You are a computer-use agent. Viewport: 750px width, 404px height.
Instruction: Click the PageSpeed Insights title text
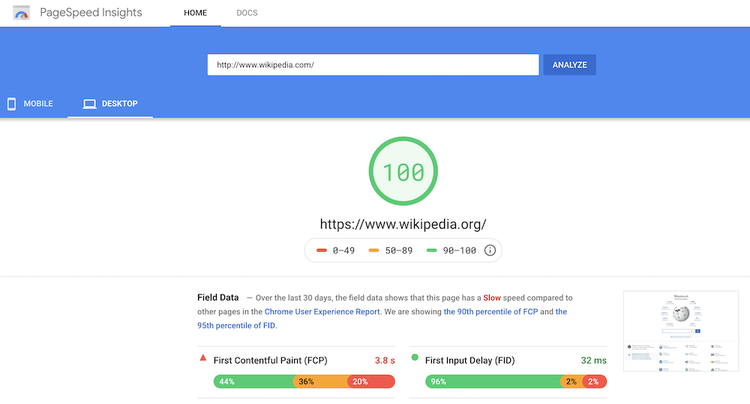point(91,12)
